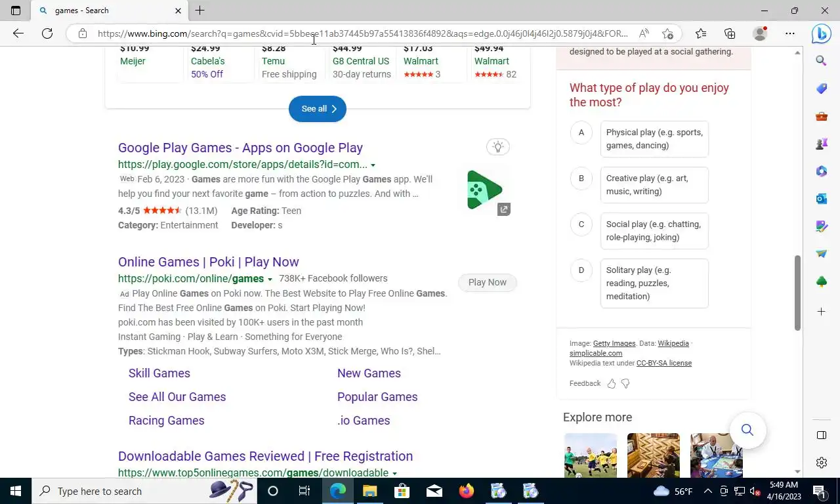
Task: Open sidebar Shopping tag icon
Action: 821,89
